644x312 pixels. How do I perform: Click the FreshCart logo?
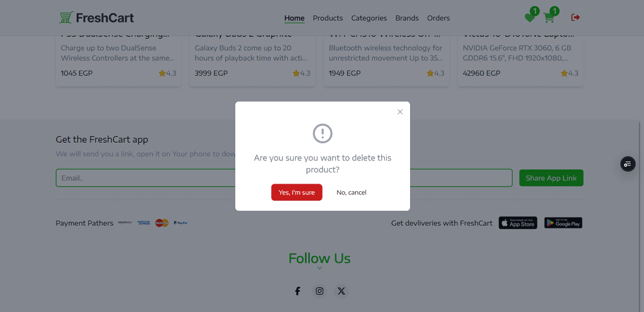[x=96, y=18]
